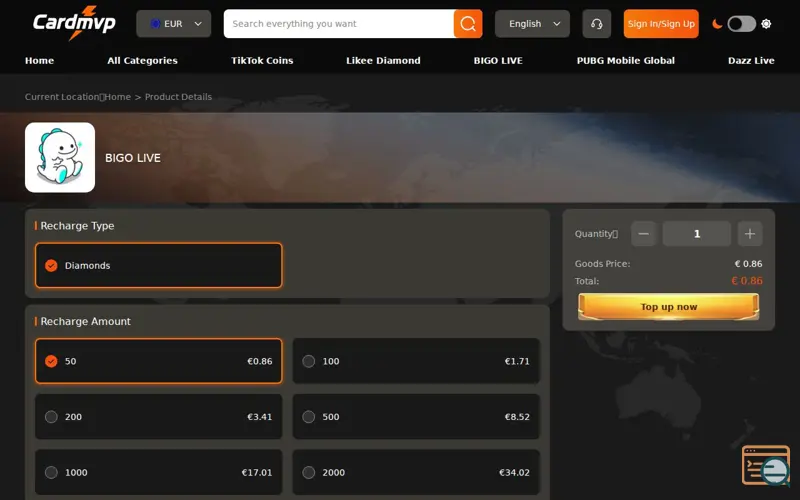The image size is (800, 500).
Task: Open All Categories menu item
Action: [x=142, y=60]
